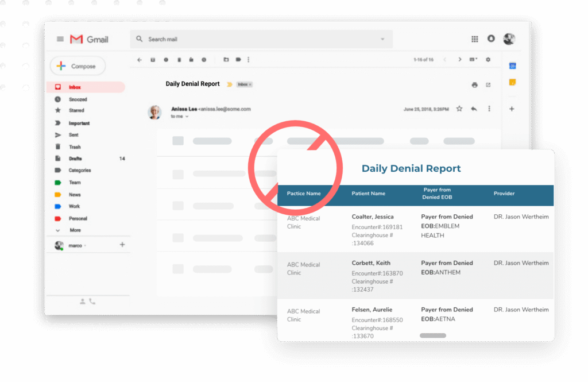Move email to a folder
Image resolution: width=588 pixels, height=382 pixels.
pos(226,60)
